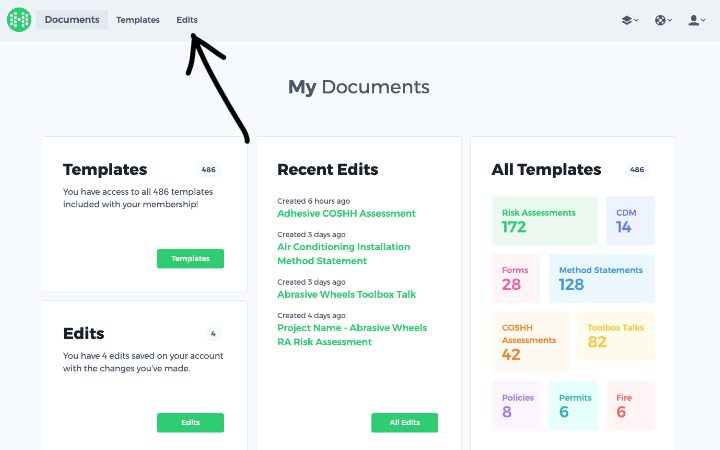Viewport: 720px width, 450px height.
Task: Click the 4 badge beside Edits heading
Action: pos(213,334)
